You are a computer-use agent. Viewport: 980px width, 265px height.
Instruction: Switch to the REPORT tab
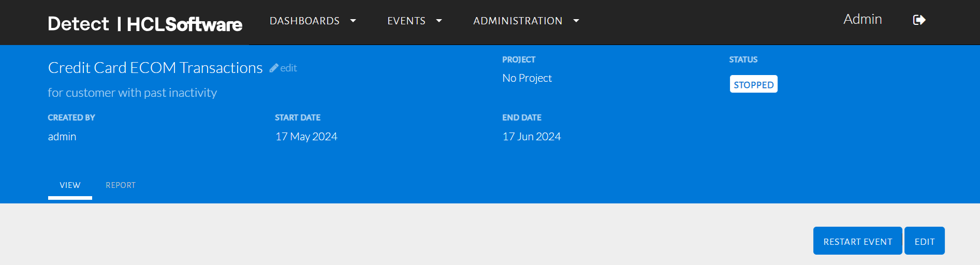(121, 185)
